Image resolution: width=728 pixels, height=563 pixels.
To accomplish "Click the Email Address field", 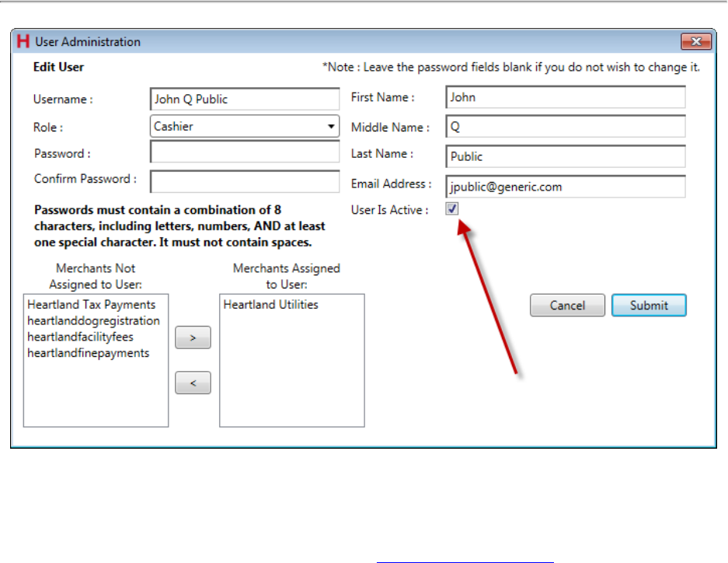I will [565, 187].
